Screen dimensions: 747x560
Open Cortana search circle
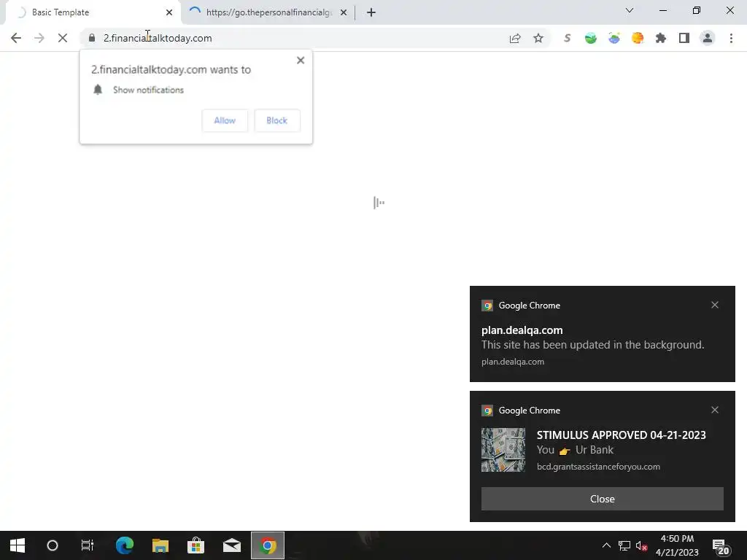(x=53, y=545)
